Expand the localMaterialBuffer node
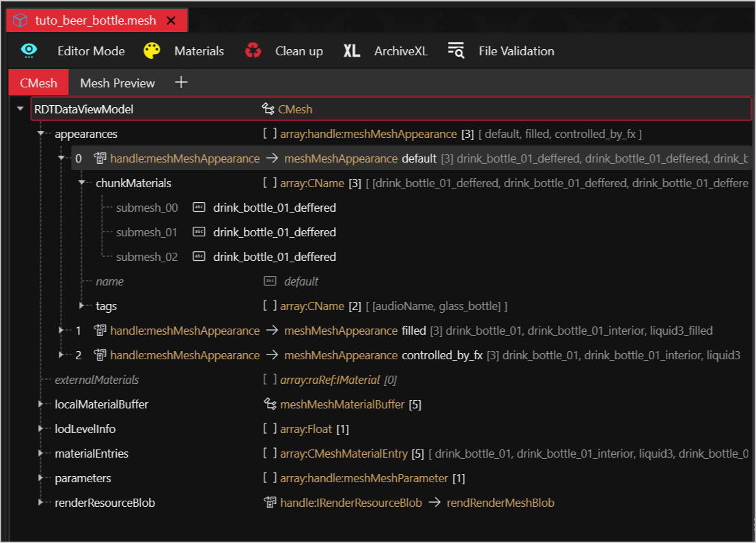 coord(41,404)
